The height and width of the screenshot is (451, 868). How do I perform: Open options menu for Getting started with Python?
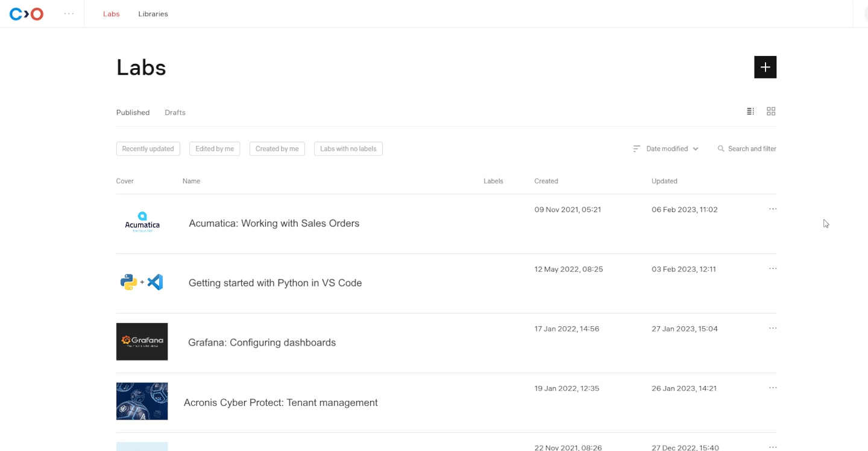tap(773, 268)
